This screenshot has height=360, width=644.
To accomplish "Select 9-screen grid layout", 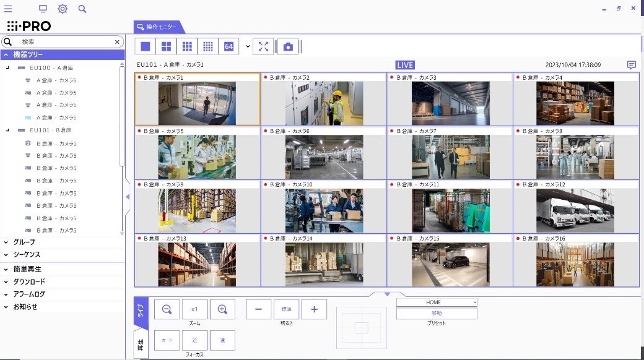I will [x=187, y=46].
